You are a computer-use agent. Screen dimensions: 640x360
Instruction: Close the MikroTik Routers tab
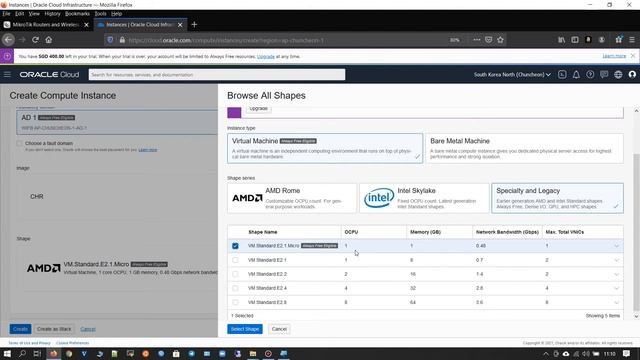[x=86, y=25]
